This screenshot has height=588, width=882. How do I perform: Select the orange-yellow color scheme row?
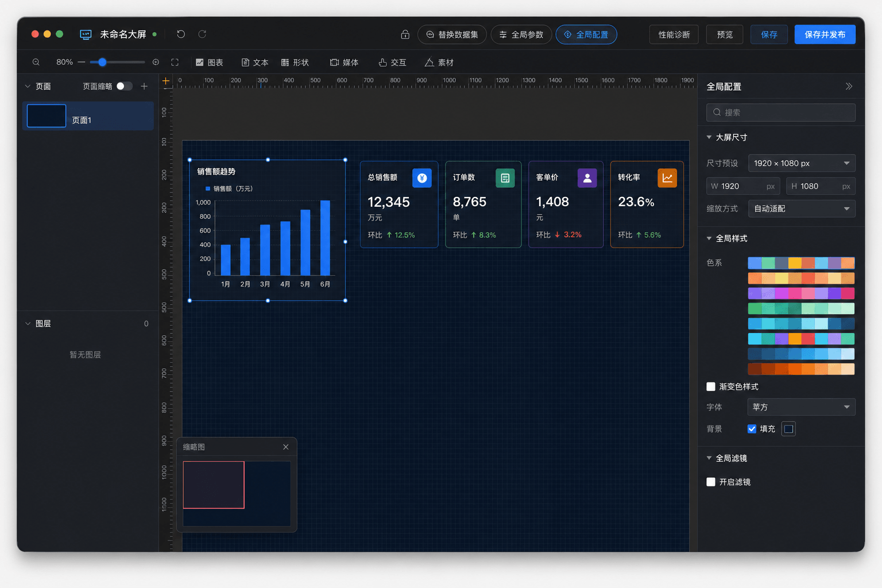(x=801, y=278)
